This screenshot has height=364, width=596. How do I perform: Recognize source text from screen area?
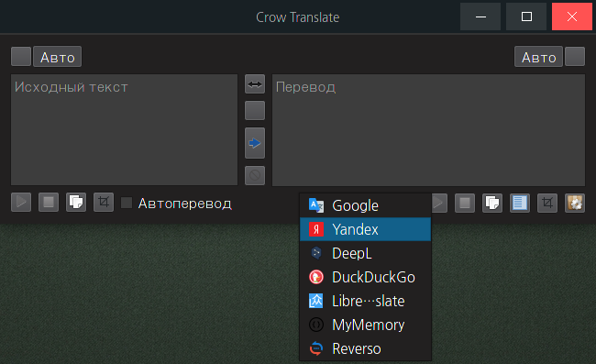pos(104,202)
